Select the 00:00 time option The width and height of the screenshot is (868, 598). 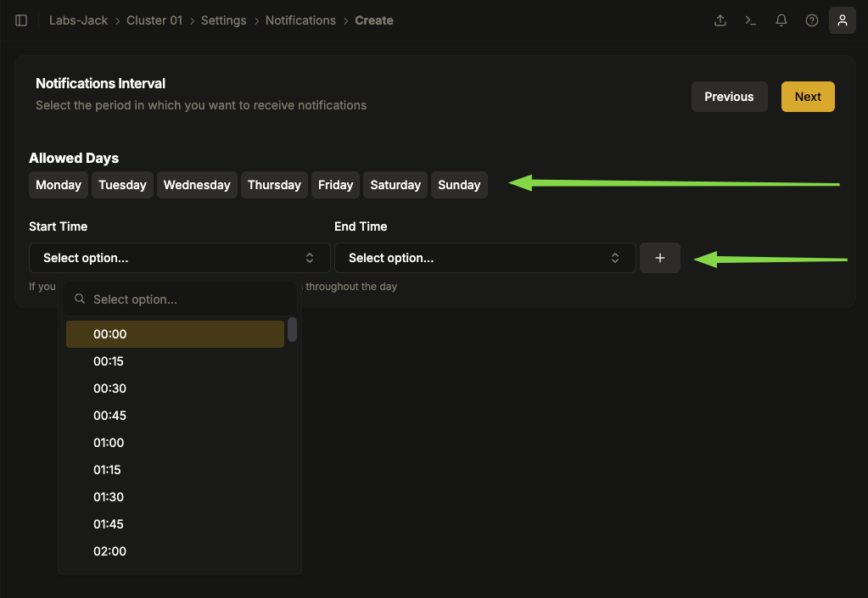175,334
